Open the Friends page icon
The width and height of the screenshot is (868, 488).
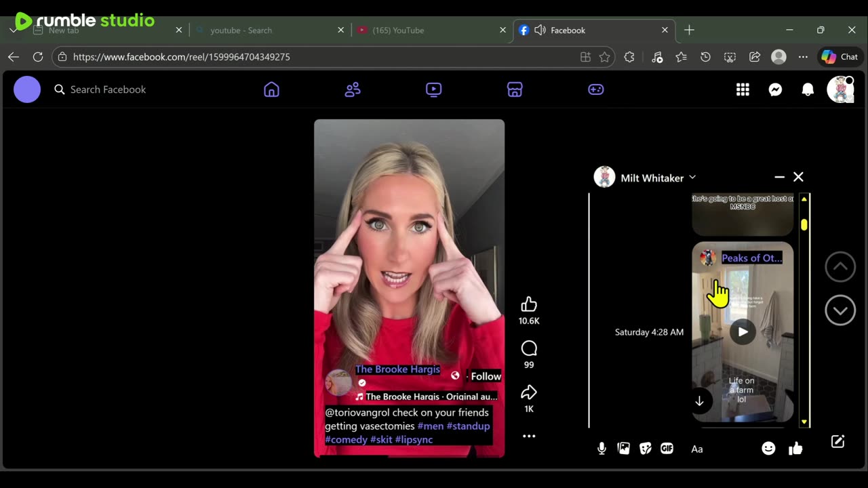[x=353, y=89]
